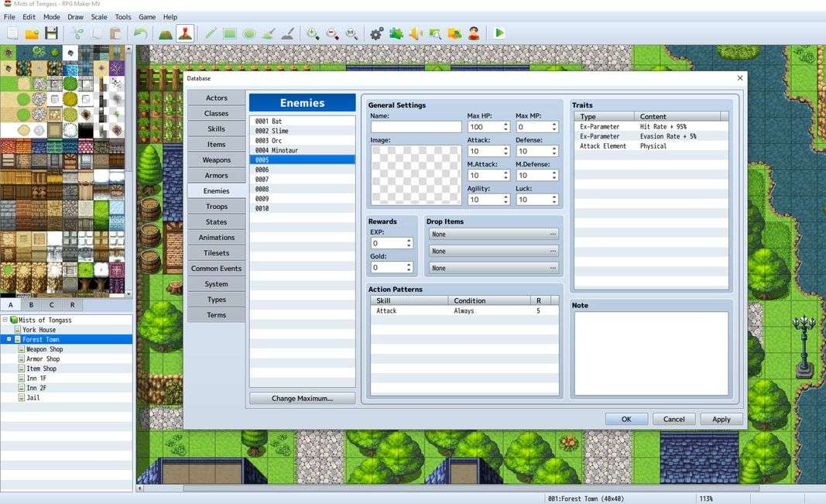
Task: Open the Character Generator icon
Action: 473,33
